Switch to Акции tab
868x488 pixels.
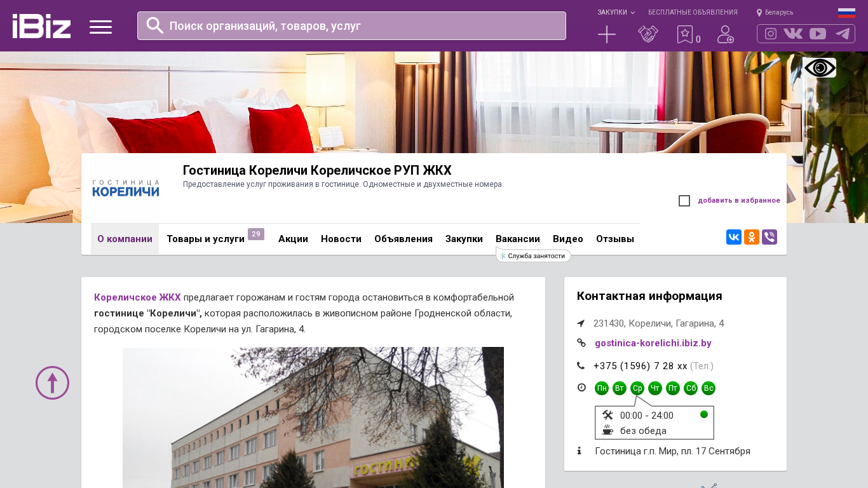pos(293,239)
